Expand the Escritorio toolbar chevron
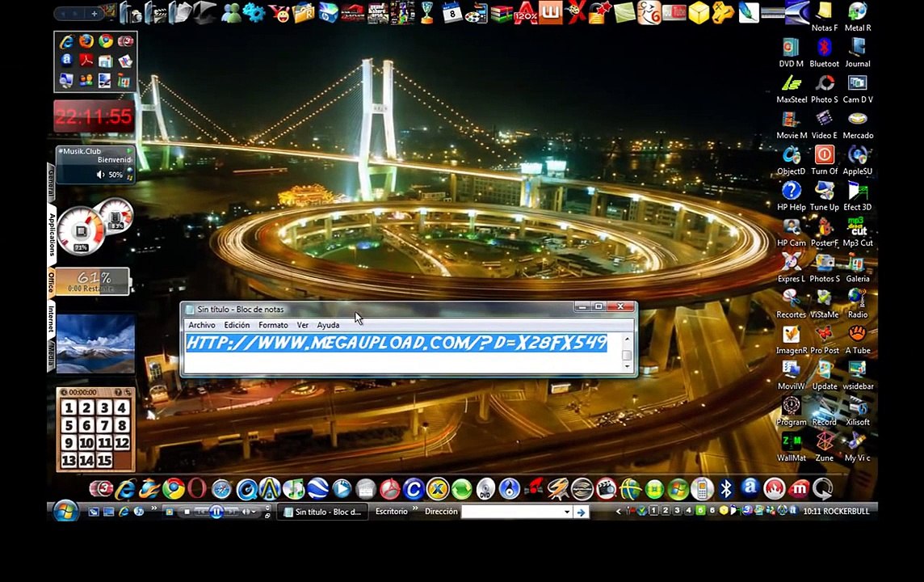 click(x=415, y=508)
